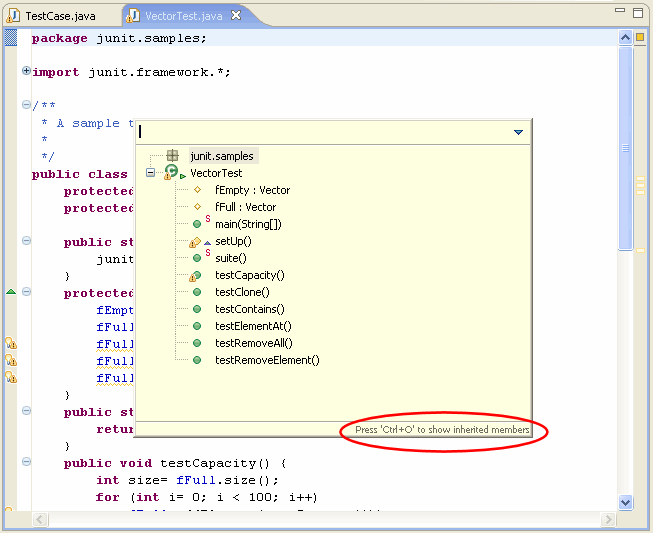This screenshot has height=533, width=653.
Task: Maximize the editor area
Action: click(638, 13)
